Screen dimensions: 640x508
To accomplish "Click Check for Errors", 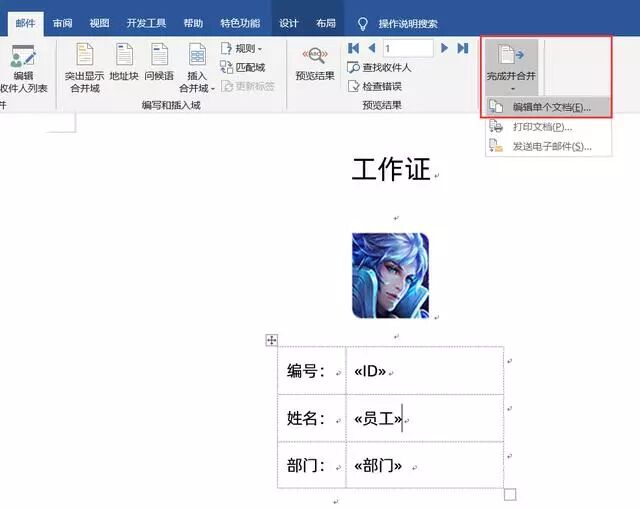I will [x=375, y=86].
